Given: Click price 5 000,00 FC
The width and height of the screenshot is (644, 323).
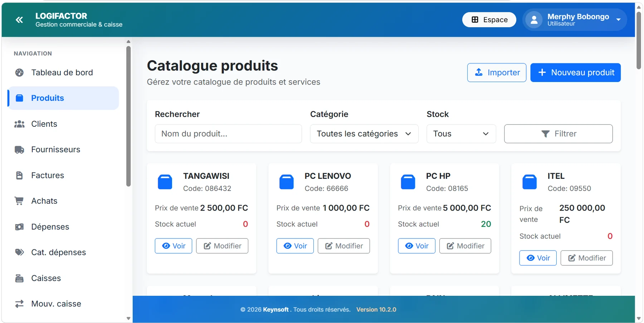Looking at the screenshot, I should [467, 208].
